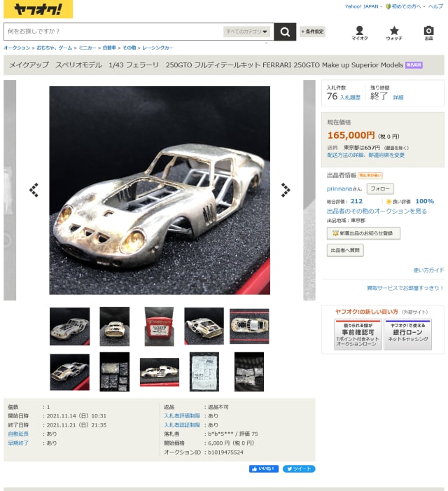Click the Twitter ツイート button
Viewport: 448px width, 491px height.
pyautogui.click(x=299, y=469)
